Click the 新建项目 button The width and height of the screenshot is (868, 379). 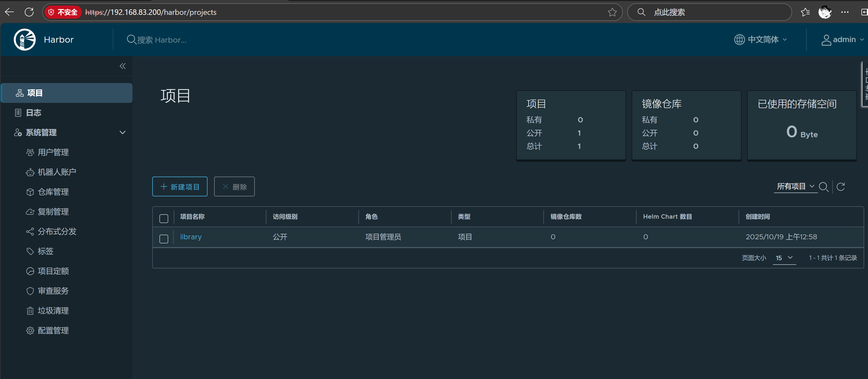(x=179, y=186)
